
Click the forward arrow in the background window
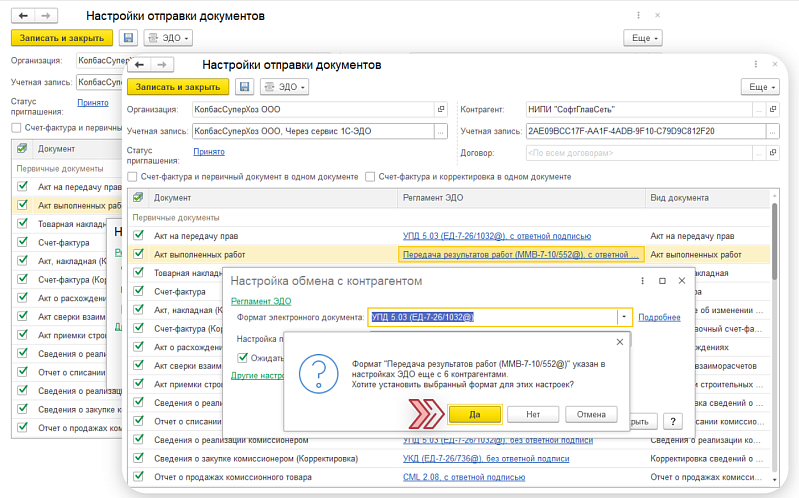(x=46, y=16)
